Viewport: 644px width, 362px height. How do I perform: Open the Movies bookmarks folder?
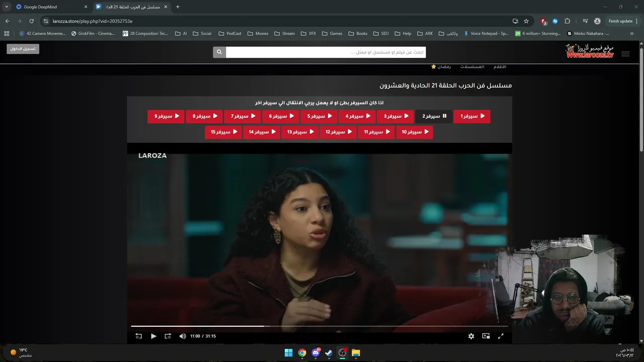coord(258,34)
